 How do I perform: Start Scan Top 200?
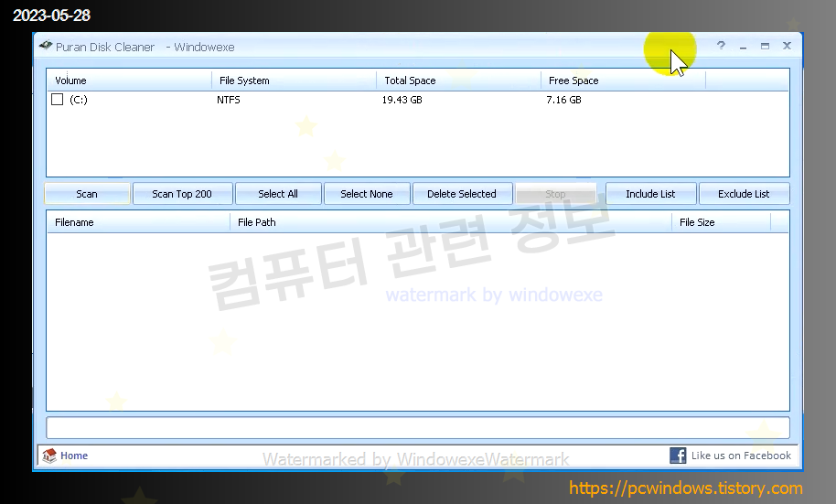click(x=182, y=194)
